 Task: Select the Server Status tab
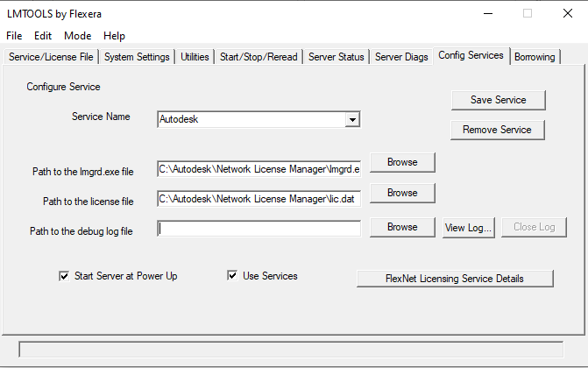[337, 57]
